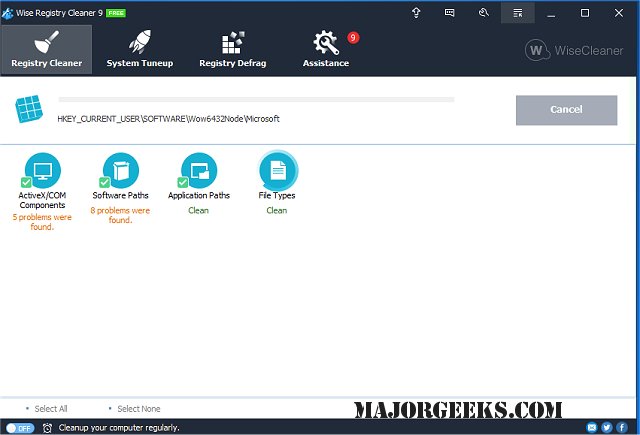The width and height of the screenshot is (640, 435).
Task: Click the ActiveX/COM Components icon
Action: click(x=41, y=170)
